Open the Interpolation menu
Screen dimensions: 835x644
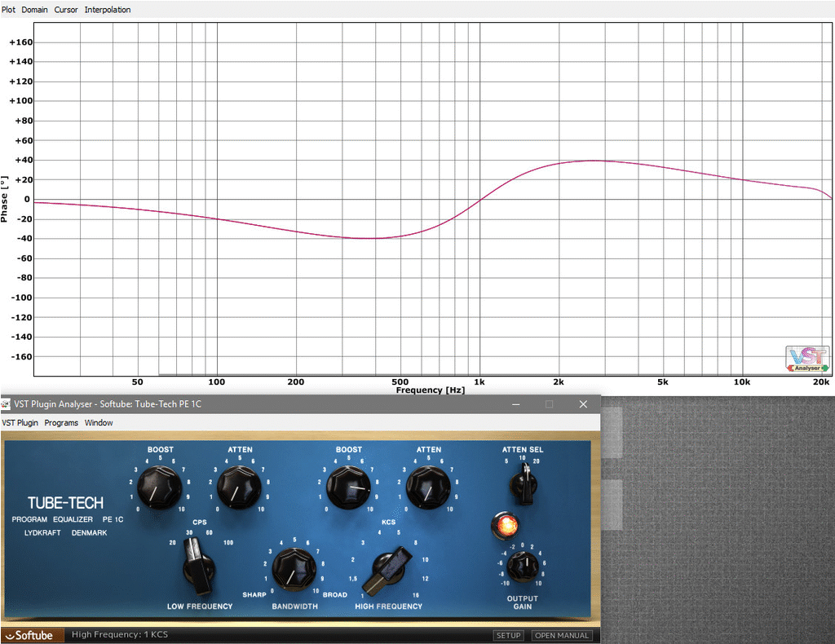[108, 10]
